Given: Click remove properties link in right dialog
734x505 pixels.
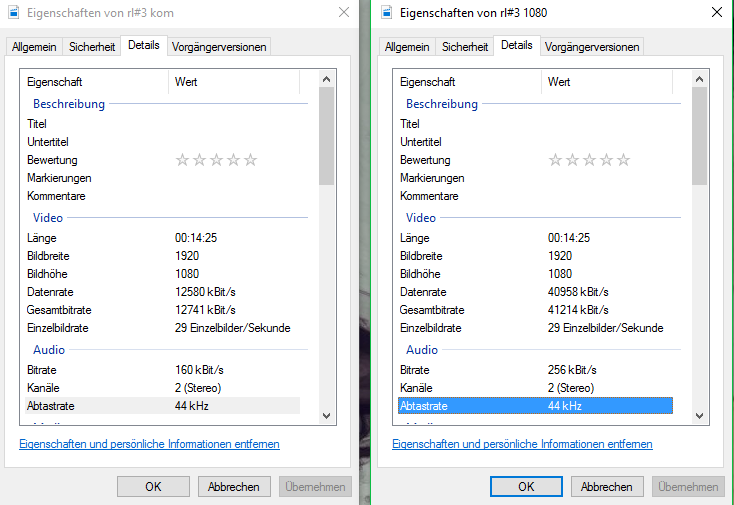Looking at the screenshot, I should pos(522,444).
